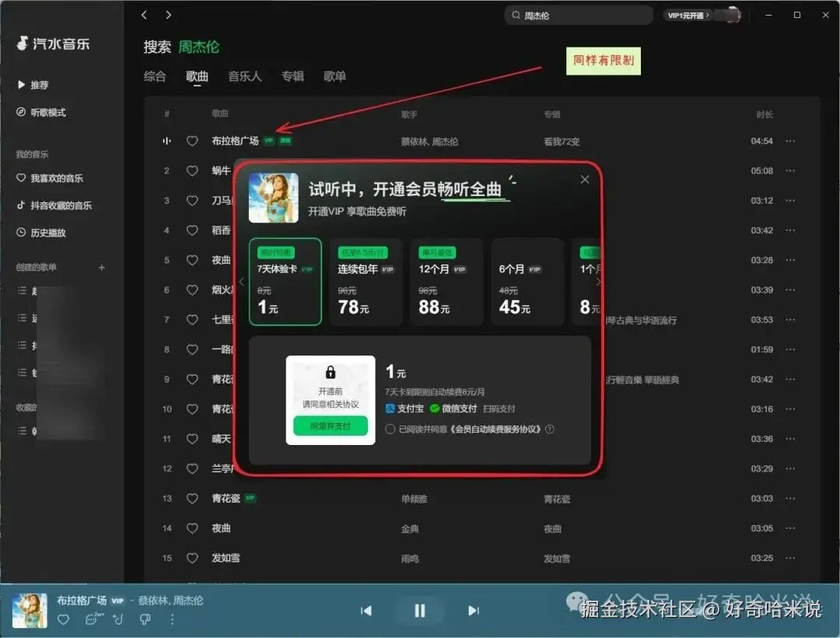
Task: Click the thumbs-down dislike icon
Action: click(x=145, y=620)
